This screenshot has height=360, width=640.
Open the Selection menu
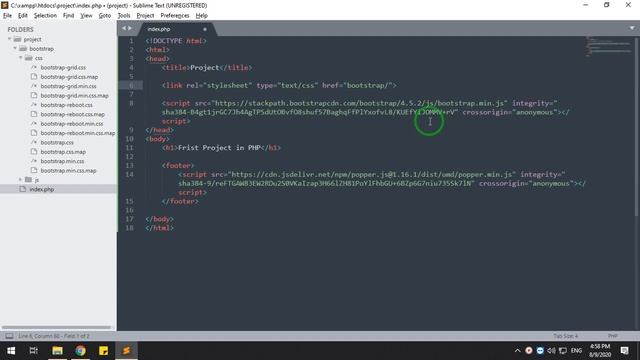pos(45,16)
